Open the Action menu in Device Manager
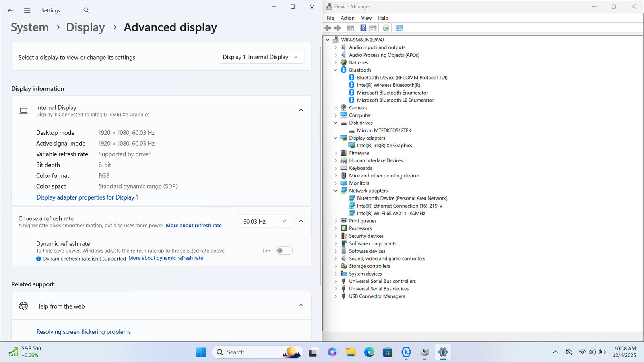 click(347, 18)
